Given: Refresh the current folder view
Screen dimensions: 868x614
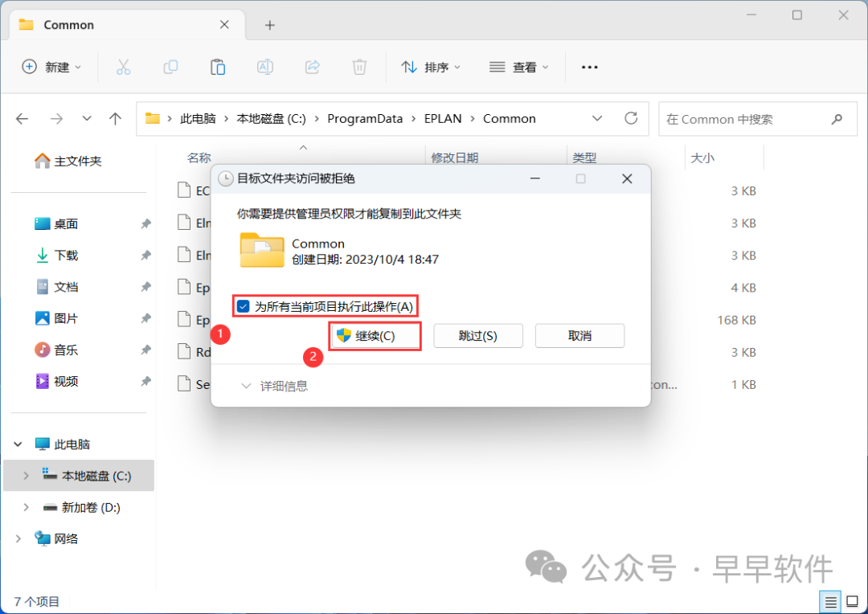Looking at the screenshot, I should click(x=631, y=119).
